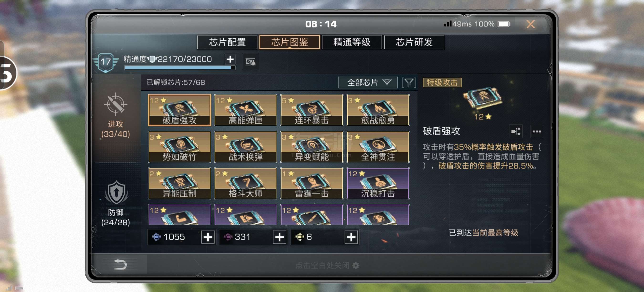Choose the 沉稳打击 purple chip
The height and width of the screenshot is (292, 644).
378,183
